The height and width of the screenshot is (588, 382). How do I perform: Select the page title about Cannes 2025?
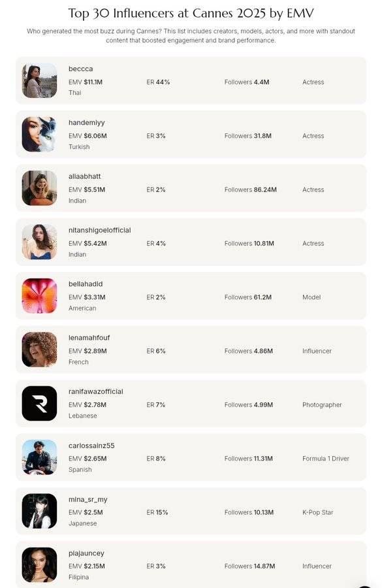pos(191,14)
